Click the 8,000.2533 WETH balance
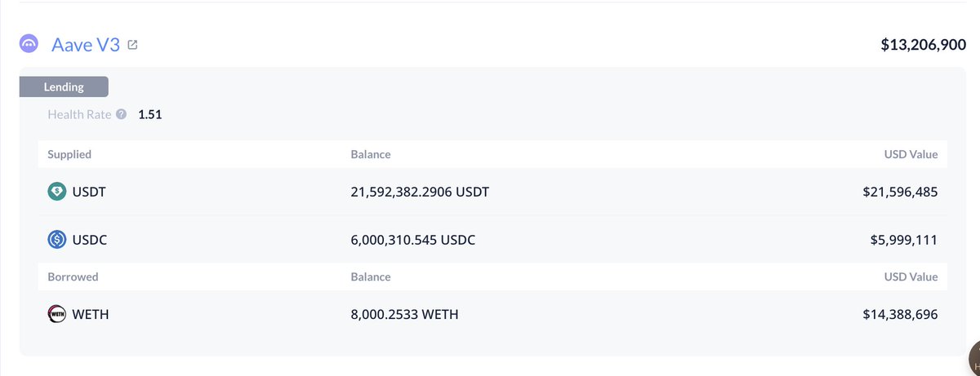This screenshot has width=980, height=376. [404, 313]
